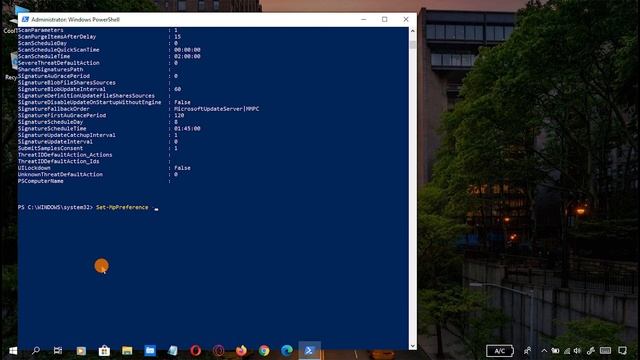This screenshot has width=640, height=360.
Task: Open taskbar Search magnifier
Action: coord(36,351)
